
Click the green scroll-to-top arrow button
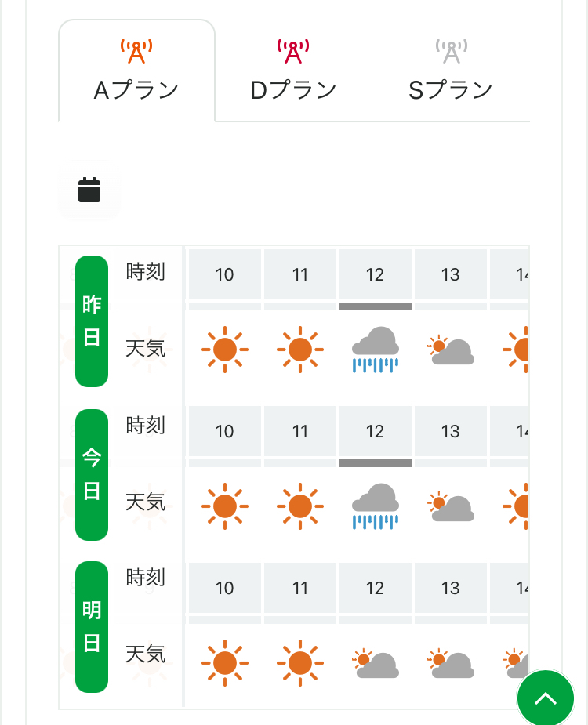tap(546, 698)
